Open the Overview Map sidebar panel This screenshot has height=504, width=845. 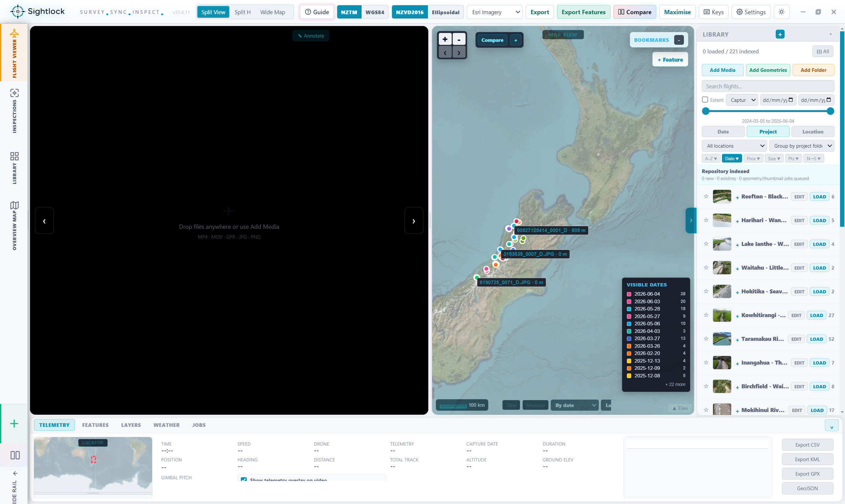coord(14,225)
